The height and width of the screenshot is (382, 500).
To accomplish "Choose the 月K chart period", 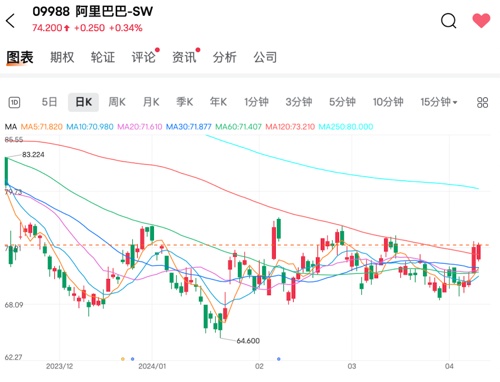I will pyautogui.click(x=151, y=102).
